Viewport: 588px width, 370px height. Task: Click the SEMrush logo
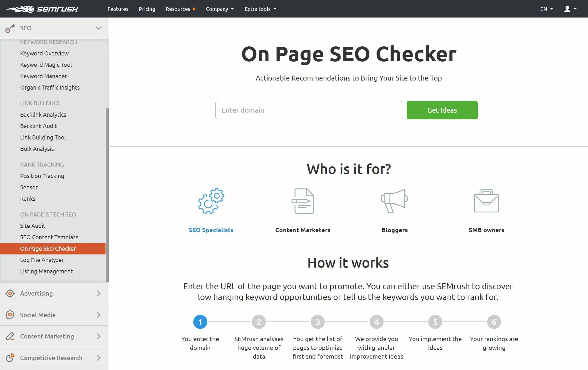click(x=42, y=9)
